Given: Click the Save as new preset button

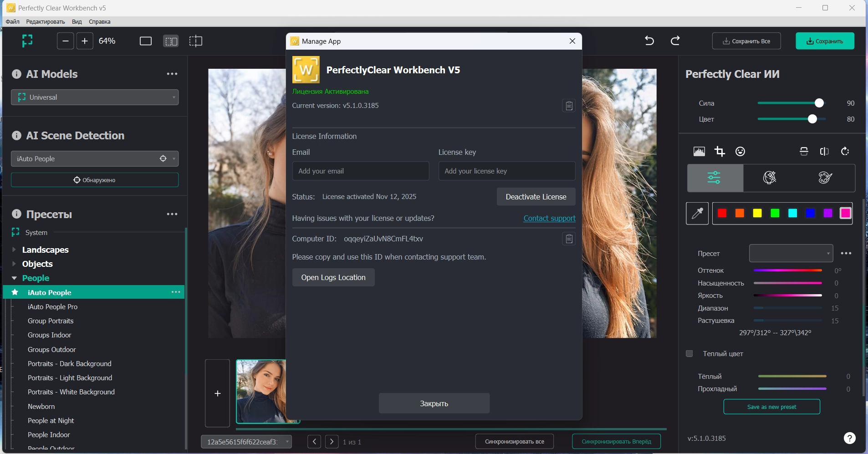Looking at the screenshot, I should [772, 407].
